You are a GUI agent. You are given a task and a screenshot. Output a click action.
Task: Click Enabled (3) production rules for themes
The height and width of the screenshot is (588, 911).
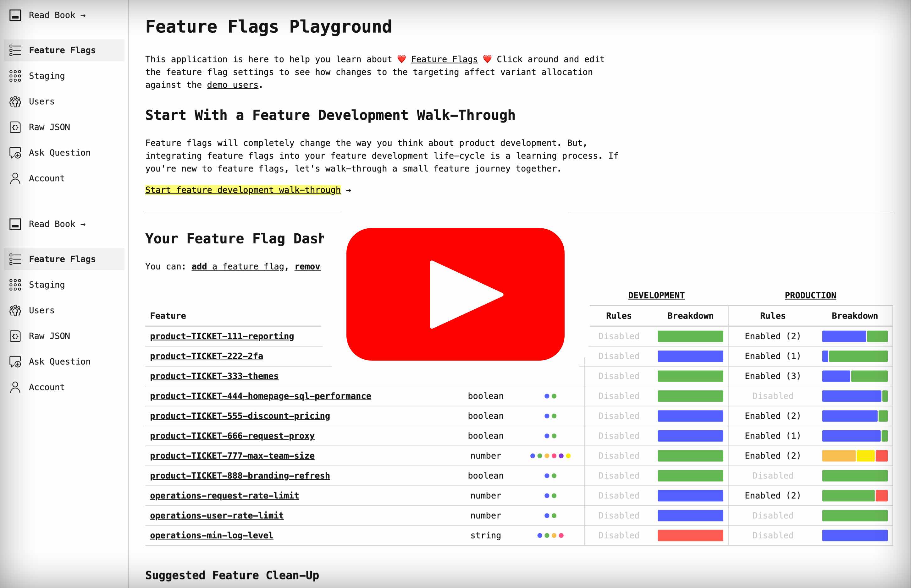pos(772,376)
